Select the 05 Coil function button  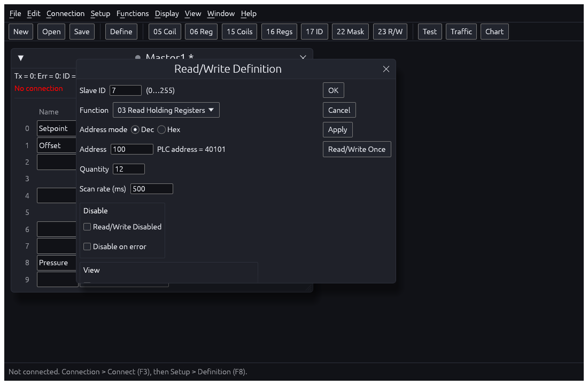pos(165,32)
